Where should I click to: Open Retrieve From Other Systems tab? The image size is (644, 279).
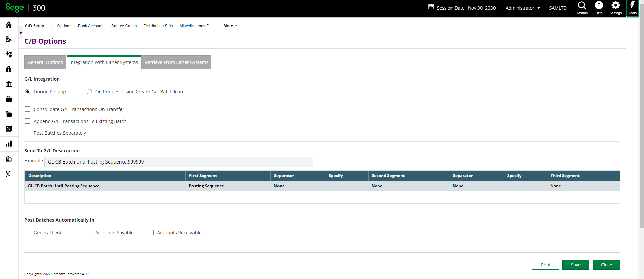pyautogui.click(x=176, y=62)
